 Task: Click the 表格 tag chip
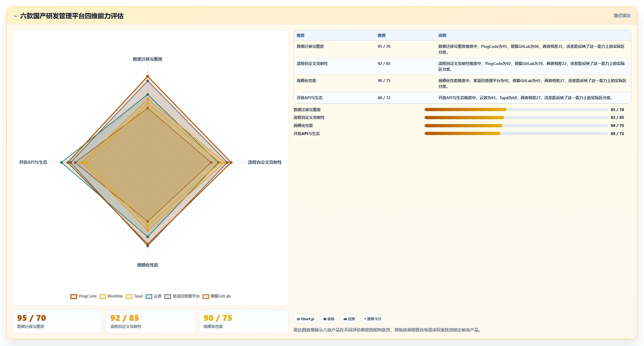pos(329,319)
